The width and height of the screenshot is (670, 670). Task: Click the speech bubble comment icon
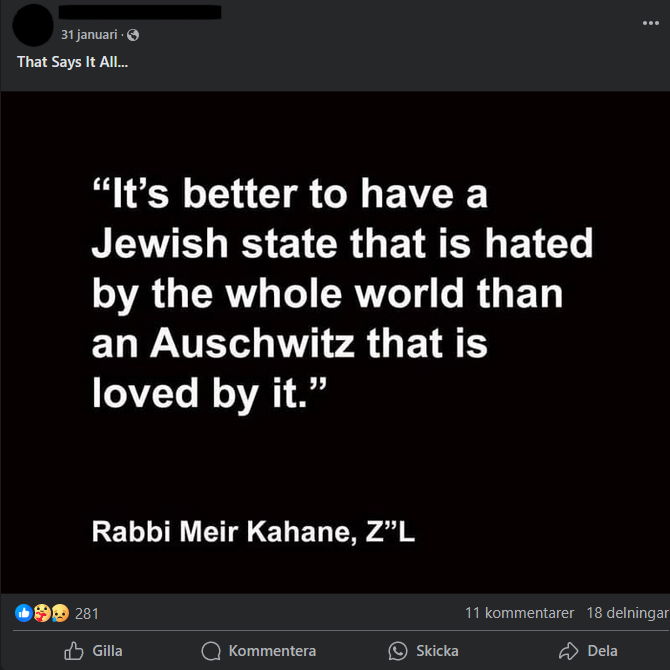tap(210, 651)
